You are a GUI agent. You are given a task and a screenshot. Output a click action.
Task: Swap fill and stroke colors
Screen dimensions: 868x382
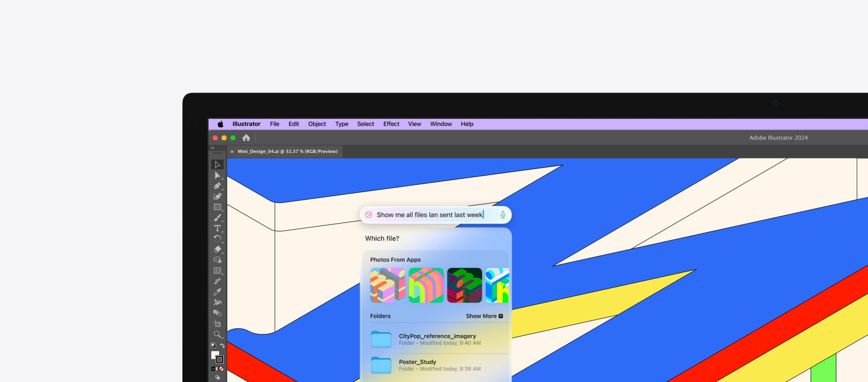point(222,345)
